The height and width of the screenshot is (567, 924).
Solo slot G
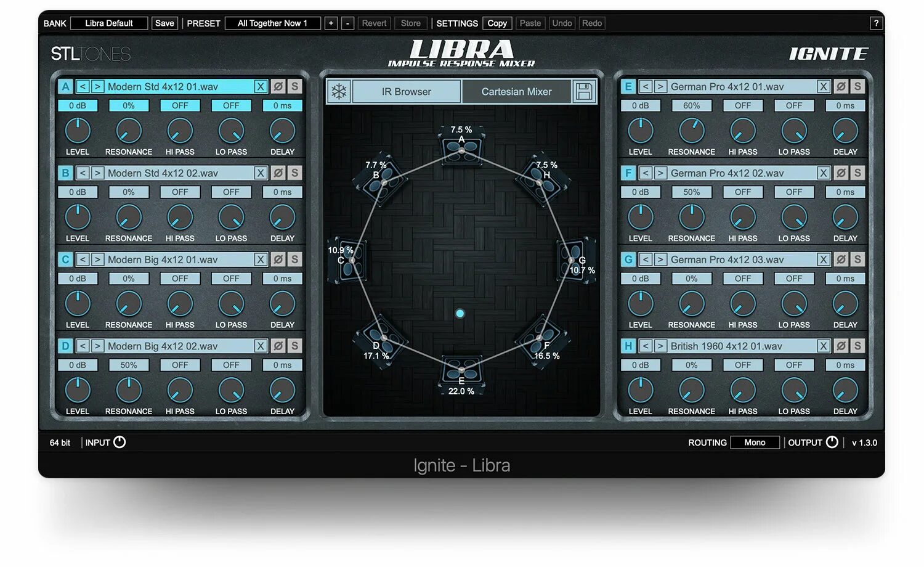(x=857, y=259)
